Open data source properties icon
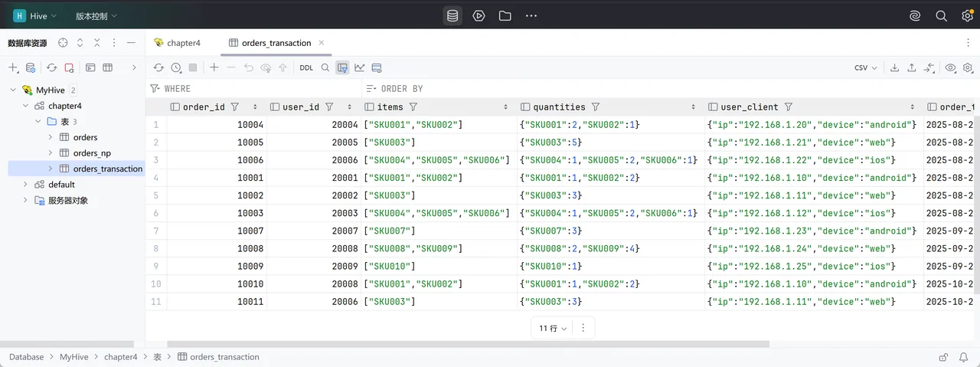Image resolution: width=980 pixels, height=367 pixels. pyautogui.click(x=31, y=67)
